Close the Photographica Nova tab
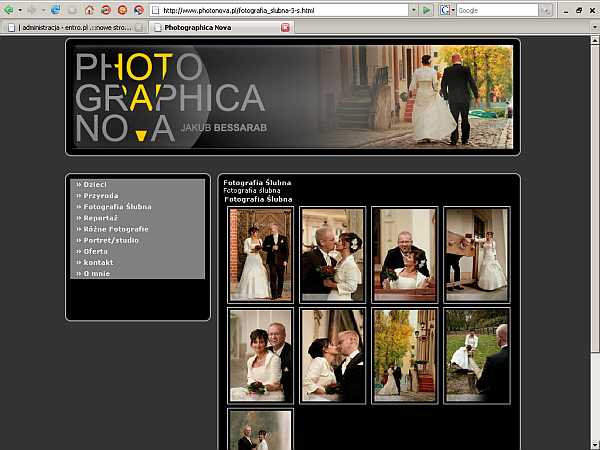The height and width of the screenshot is (450, 600). (285, 28)
